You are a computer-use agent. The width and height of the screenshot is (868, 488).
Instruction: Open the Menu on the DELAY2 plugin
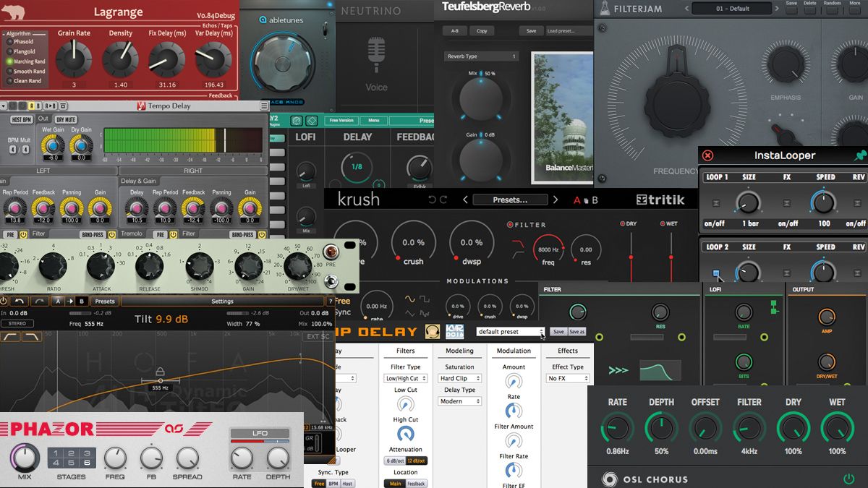(374, 121)
